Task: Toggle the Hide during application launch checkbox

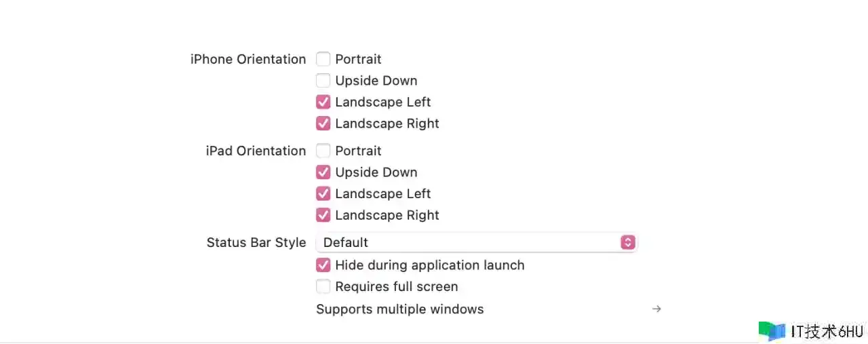Action: pyautogui.click(x=323, y=265)
